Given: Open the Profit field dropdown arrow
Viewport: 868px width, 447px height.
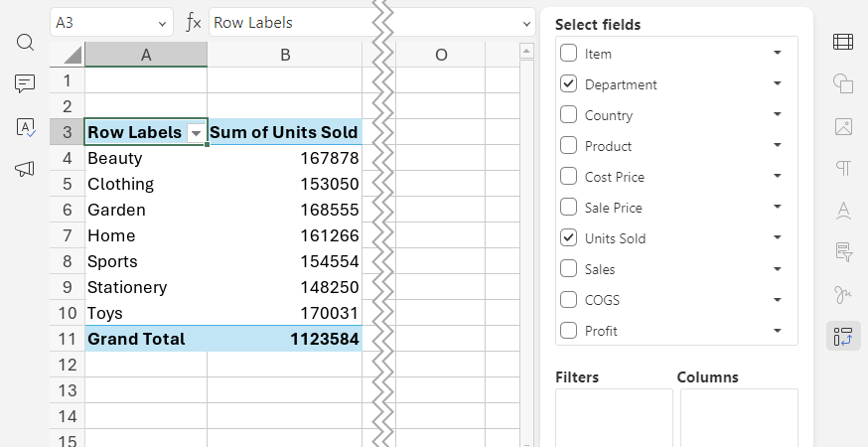Looking at the screenshot, I should point(778,331).
